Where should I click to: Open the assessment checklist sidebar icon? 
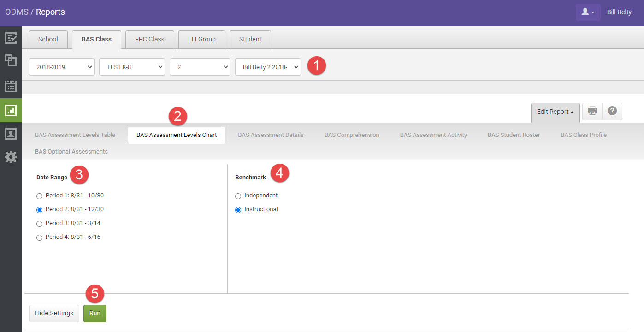[x=11, y=38]
